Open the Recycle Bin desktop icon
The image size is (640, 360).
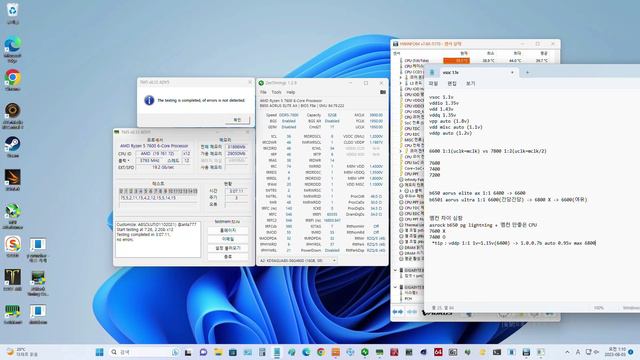click(x=13, y=12)
